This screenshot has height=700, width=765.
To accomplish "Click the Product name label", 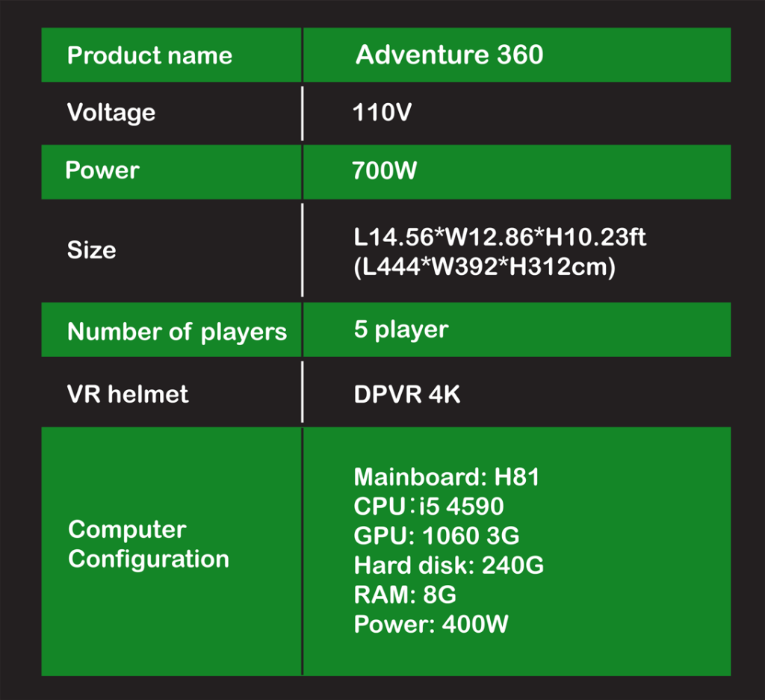I will 149,55.
